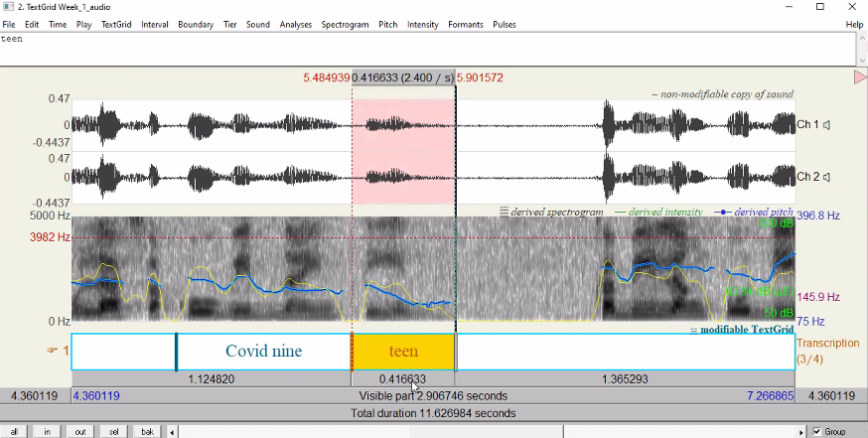Screen dimensions: 868x438
Task: Mute channel 2 speaker icon
Action: pyautogui.click(x=826, y=178)
